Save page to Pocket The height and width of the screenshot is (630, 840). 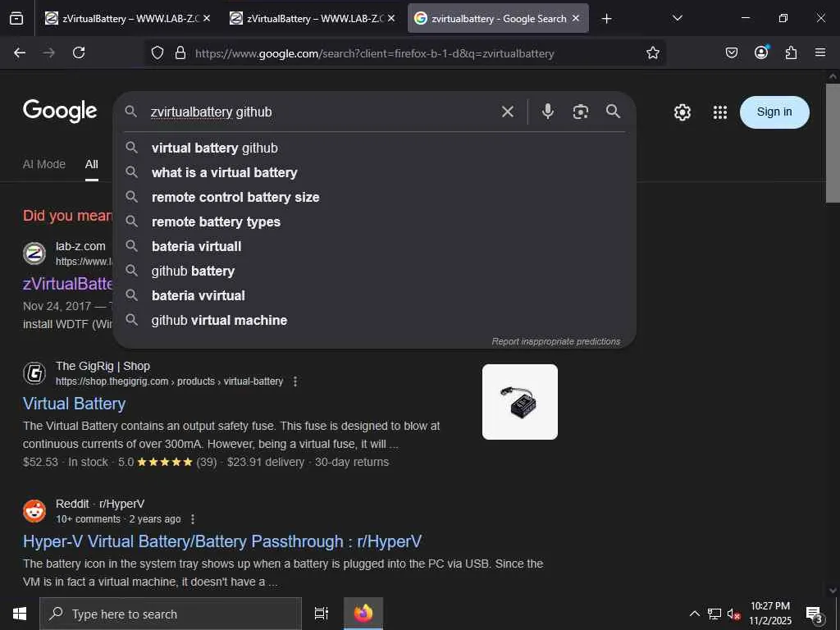(731, 52)
